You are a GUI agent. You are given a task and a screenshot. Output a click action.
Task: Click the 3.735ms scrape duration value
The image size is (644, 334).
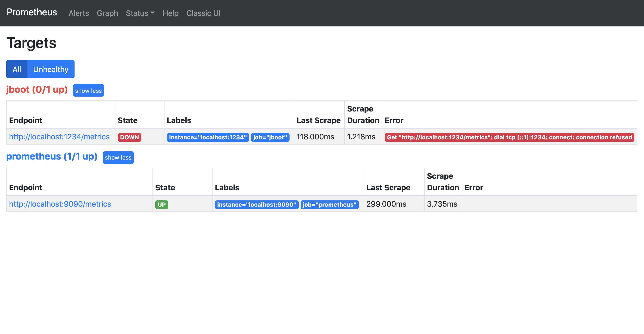pyautogui.click(x=442, y=204)
